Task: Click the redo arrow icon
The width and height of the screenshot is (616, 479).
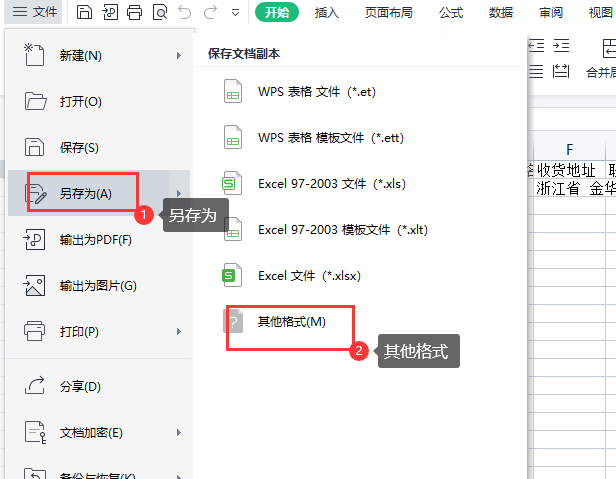Action: click(x=210, y=12)
